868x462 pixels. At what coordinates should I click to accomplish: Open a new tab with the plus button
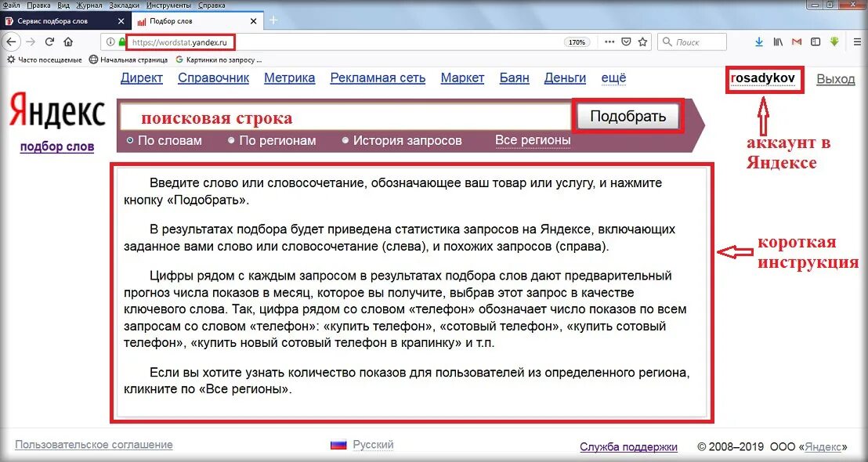coord(273,21)
